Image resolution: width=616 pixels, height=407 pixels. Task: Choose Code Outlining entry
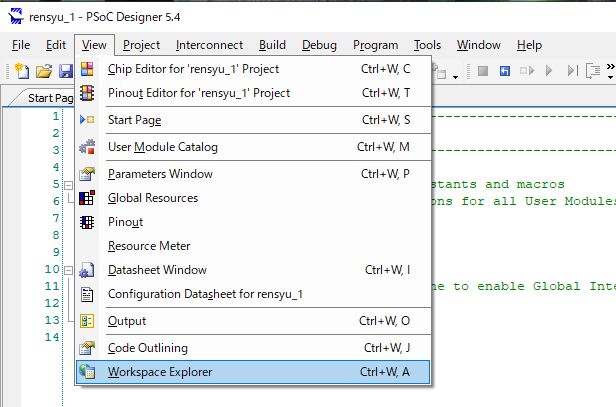(253, 348)
